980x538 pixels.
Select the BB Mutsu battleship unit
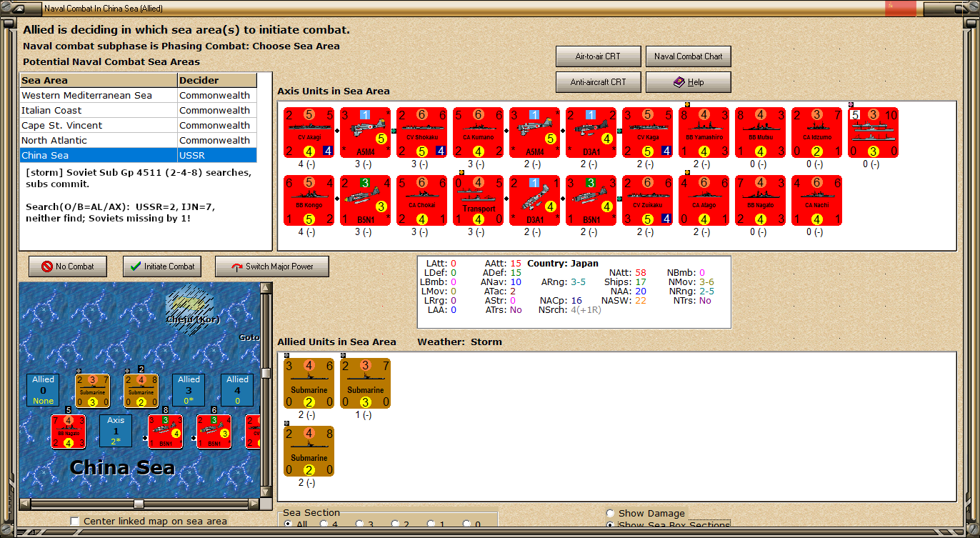[761, 133]
